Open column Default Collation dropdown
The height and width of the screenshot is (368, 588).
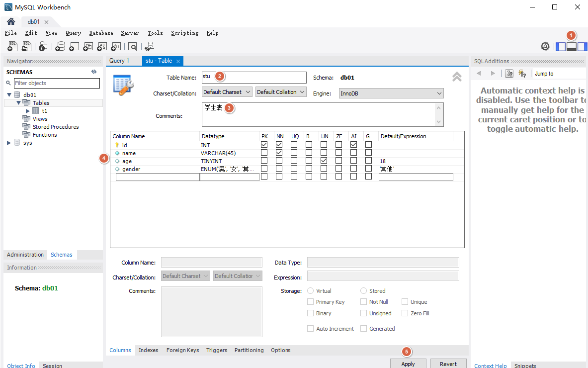click(238, 276)
